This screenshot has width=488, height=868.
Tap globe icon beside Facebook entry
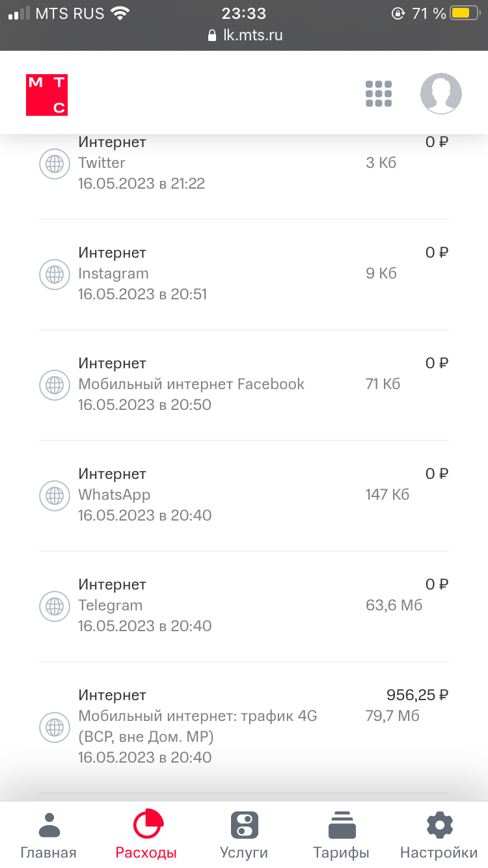[55, 385]
